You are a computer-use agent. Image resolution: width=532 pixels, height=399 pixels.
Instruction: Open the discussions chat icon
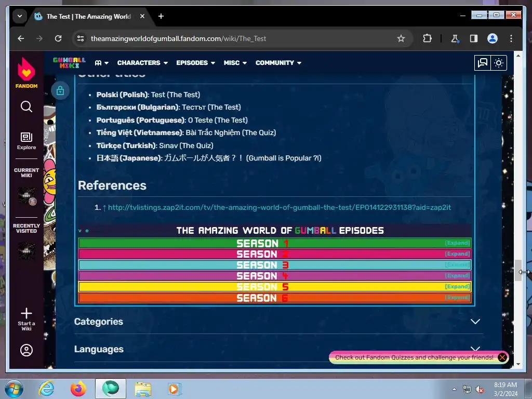point(483,63)
